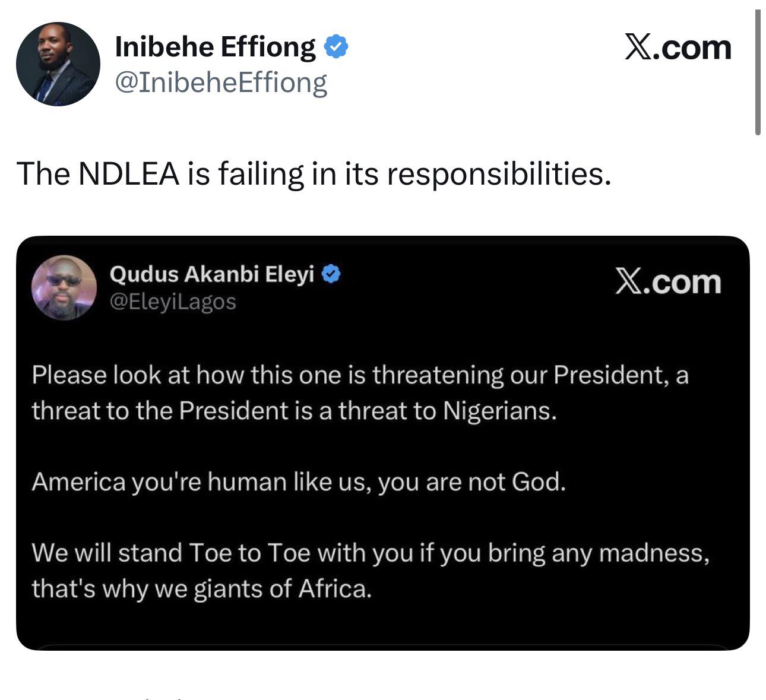Click the Inibehe Effiong display name

click(x=215, y=47)
